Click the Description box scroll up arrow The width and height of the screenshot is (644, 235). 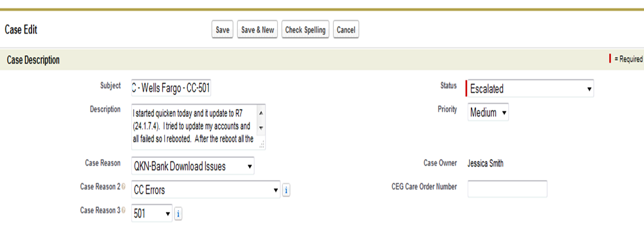click(261, 113)
